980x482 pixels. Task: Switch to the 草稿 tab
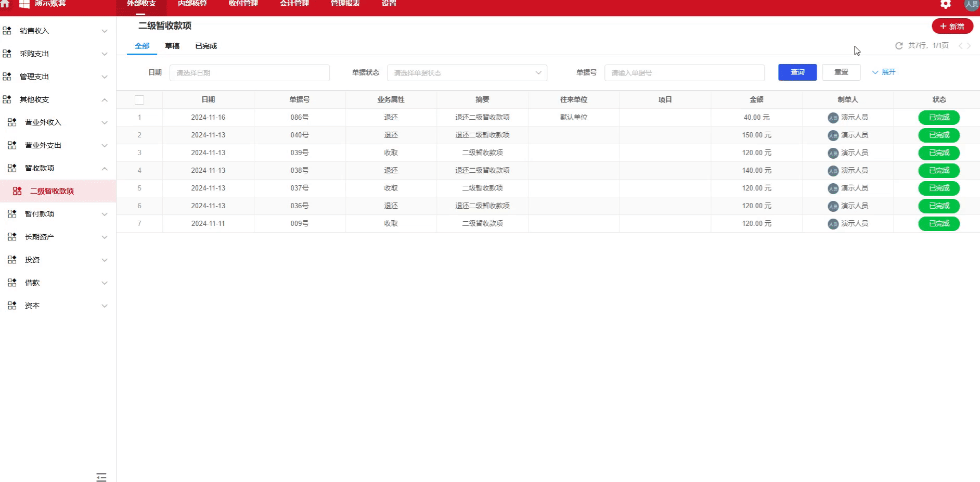tap(172, 46)
